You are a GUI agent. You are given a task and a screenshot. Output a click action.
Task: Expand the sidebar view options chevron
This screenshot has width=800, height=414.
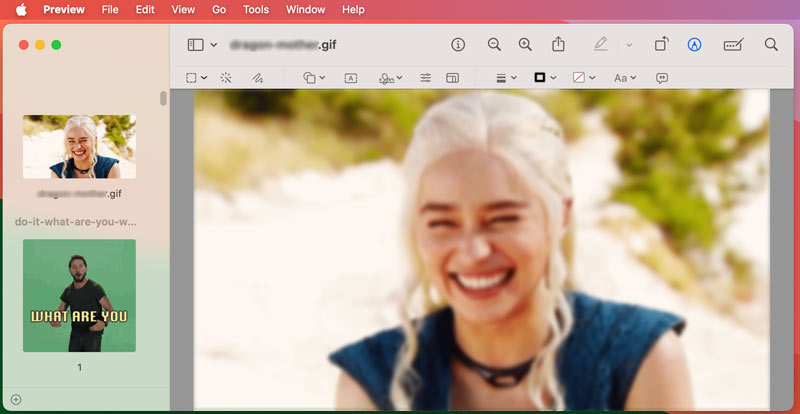[x=214, y=45]
